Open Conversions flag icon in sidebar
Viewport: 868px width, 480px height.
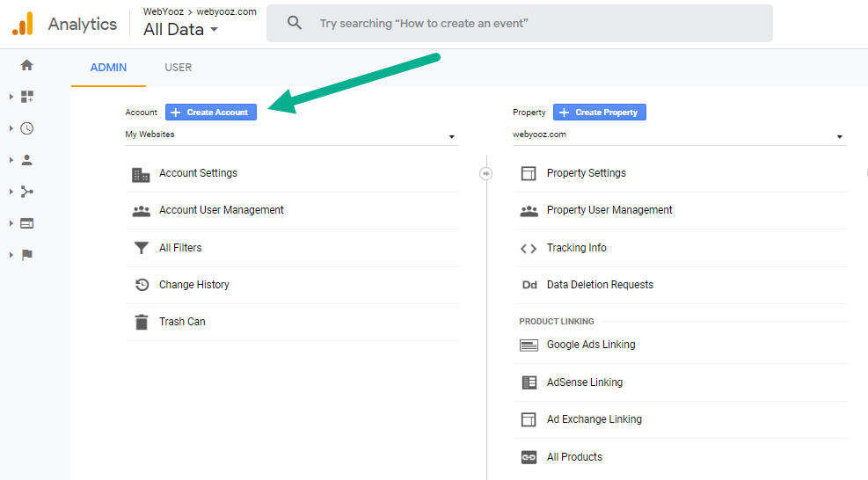pyautogui.click(x=26, y=255)
